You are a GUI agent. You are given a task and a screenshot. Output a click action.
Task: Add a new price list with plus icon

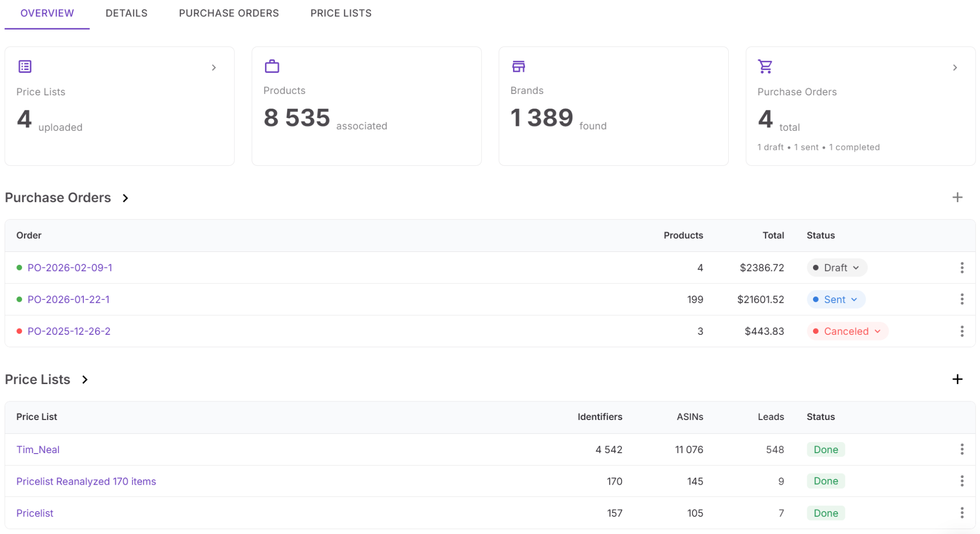[x=957, y=379]
